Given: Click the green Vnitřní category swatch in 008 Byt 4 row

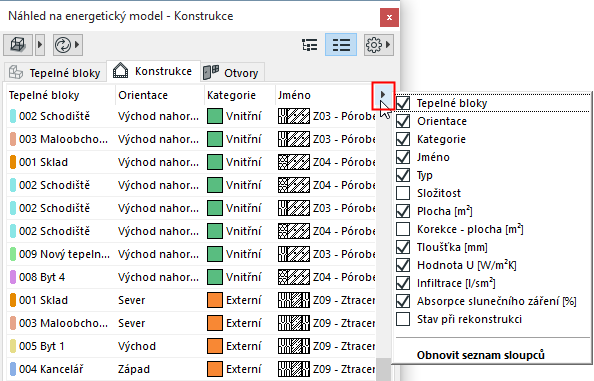Looking at the screenshot, I should point(215,277).
